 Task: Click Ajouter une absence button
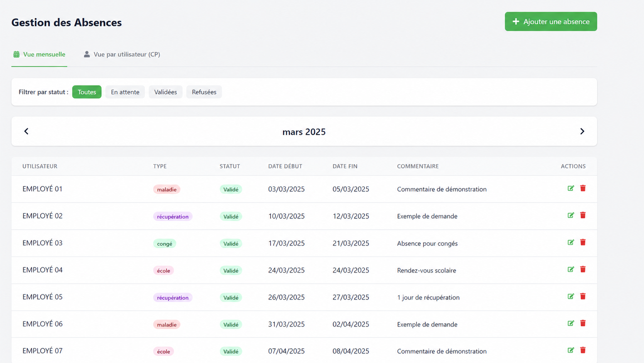coord(551,22)
